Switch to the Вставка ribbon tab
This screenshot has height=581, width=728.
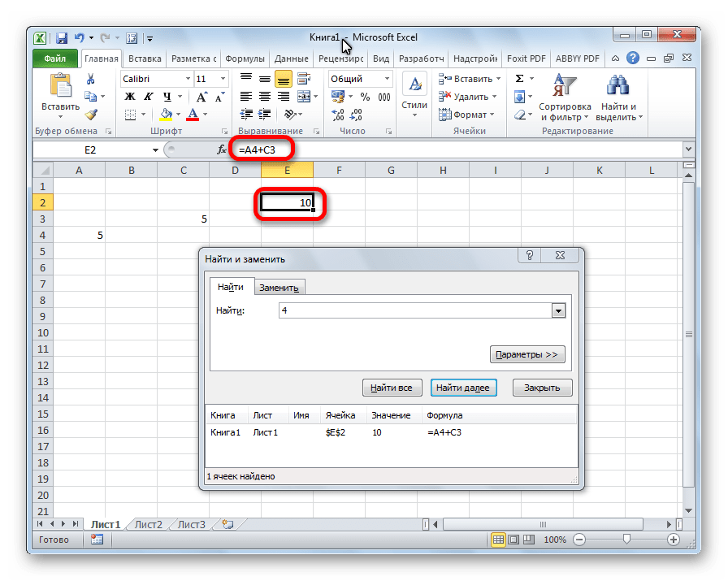(145, 59)
